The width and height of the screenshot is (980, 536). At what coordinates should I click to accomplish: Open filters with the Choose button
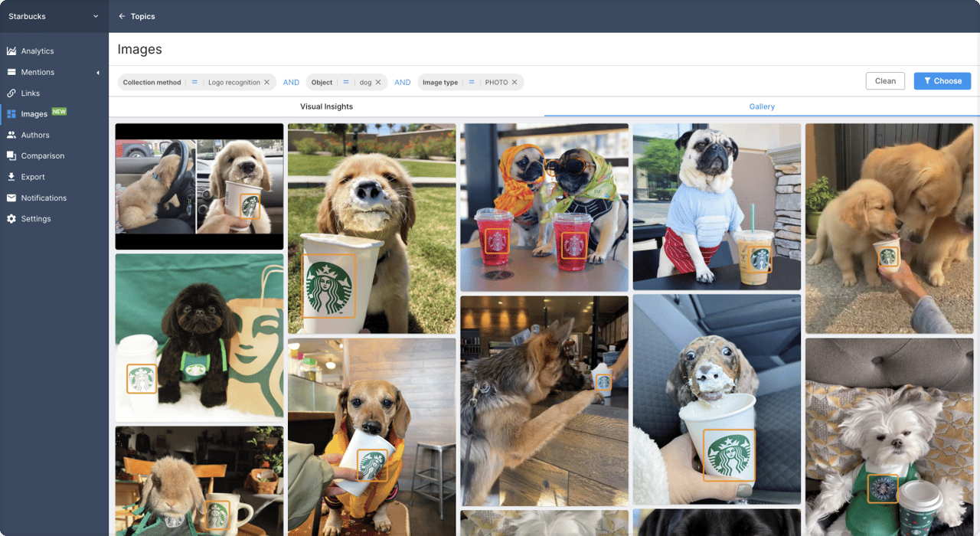tap(942, 80)
